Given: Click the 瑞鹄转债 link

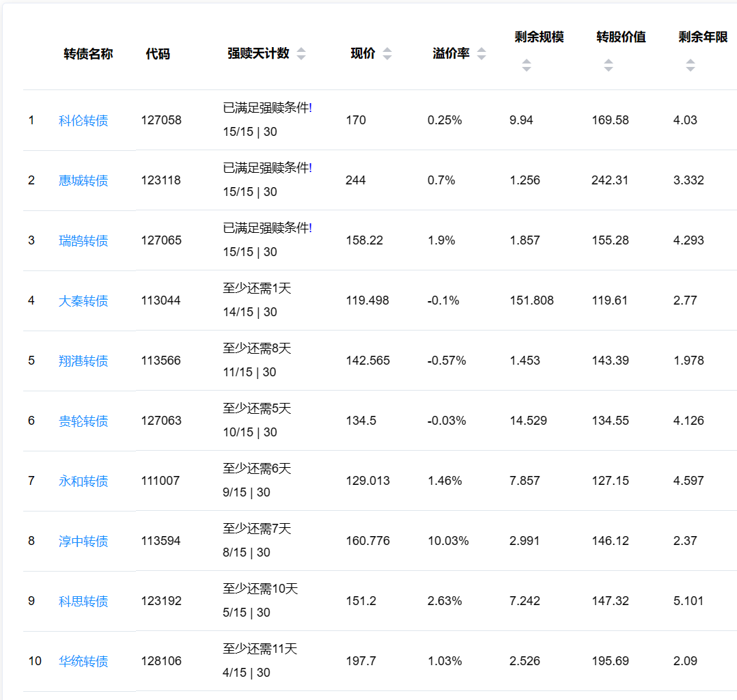Looking at the screenshot, I should [x=83, y=241].
